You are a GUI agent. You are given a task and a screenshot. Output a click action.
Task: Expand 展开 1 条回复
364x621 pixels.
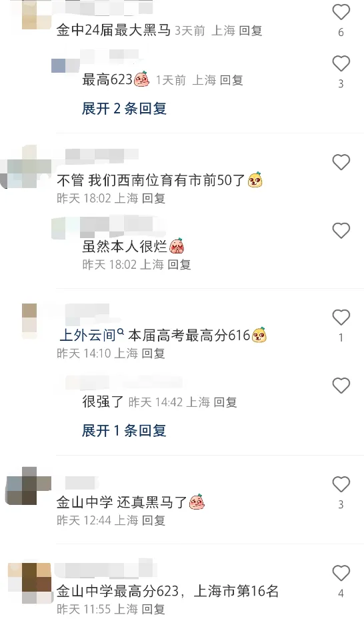pos(124,430)
